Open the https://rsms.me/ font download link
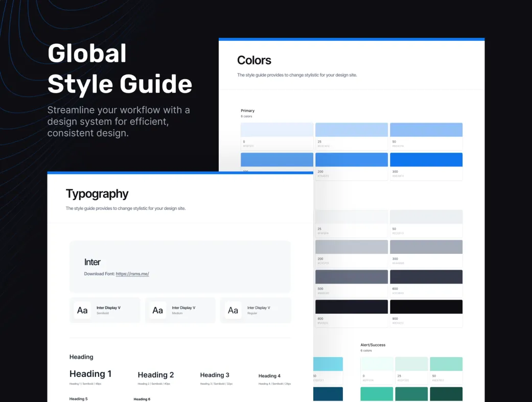This screenshot has height=402, width=532. coord(132,274)
